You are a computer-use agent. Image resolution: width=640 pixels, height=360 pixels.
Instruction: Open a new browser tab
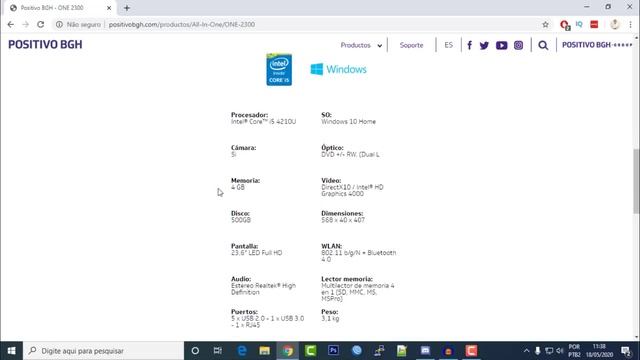tap(127, 8)
